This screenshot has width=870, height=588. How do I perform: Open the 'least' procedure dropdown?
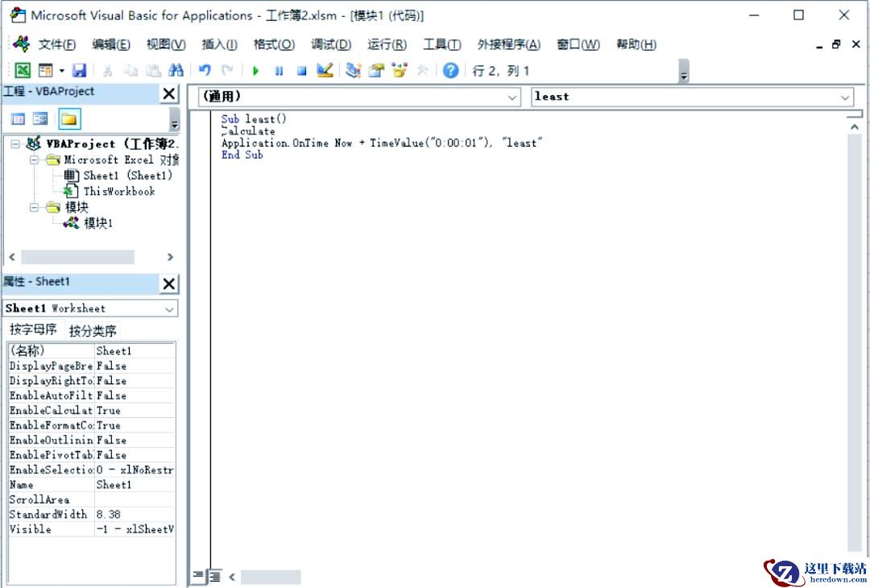tap(845, 97)
